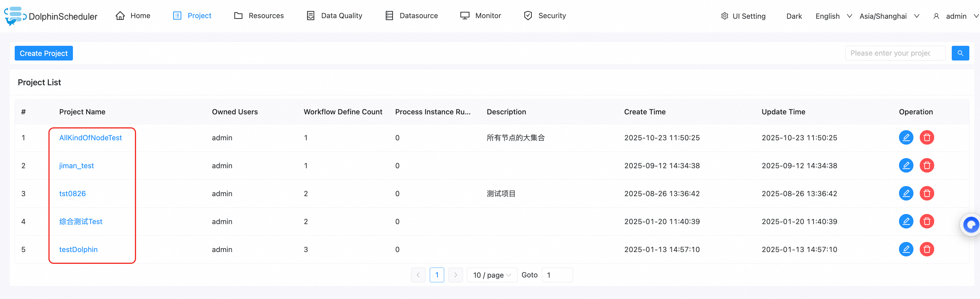Expand the admin user menu
The image size is (980, 299).
(x=956, y=16)
